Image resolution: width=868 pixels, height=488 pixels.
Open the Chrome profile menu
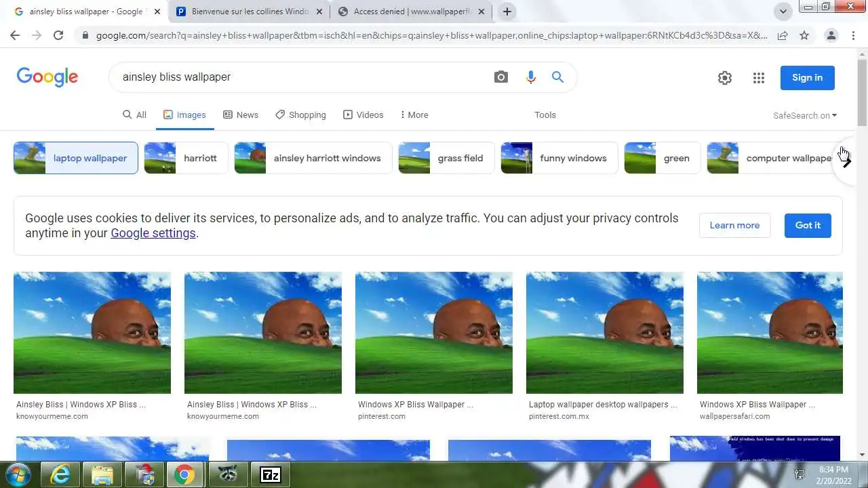click(x=831, y=35)
